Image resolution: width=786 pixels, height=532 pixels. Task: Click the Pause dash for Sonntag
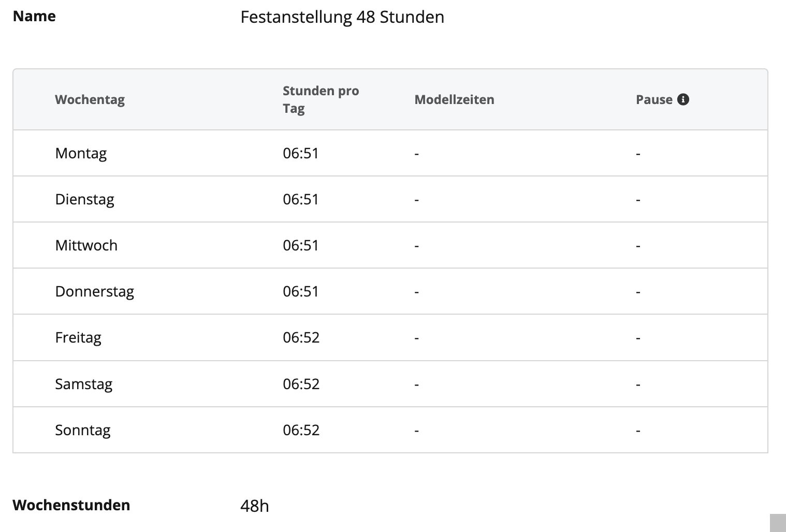tap(638, 431)
